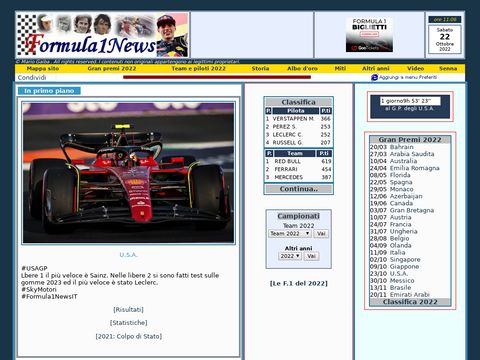Open the 2021: Colpo di Stato link

click(128, 336)
